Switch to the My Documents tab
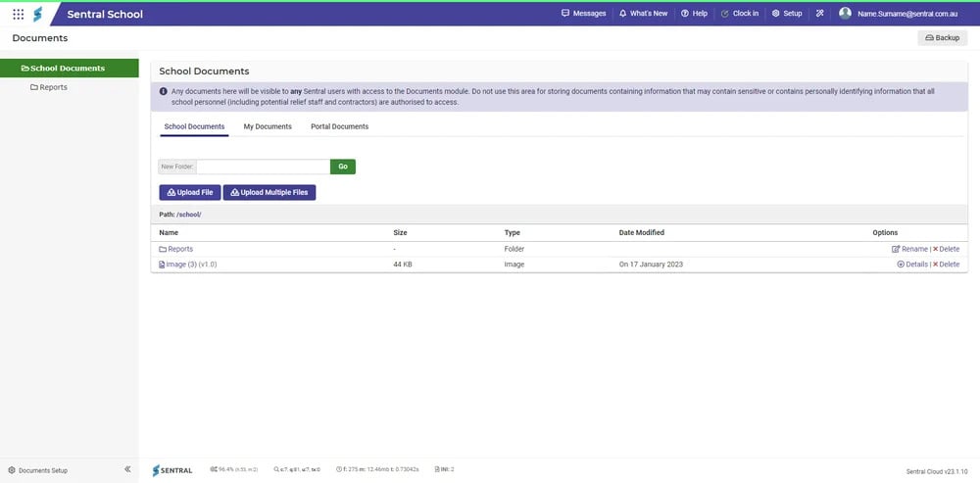 tap(268, 126)
